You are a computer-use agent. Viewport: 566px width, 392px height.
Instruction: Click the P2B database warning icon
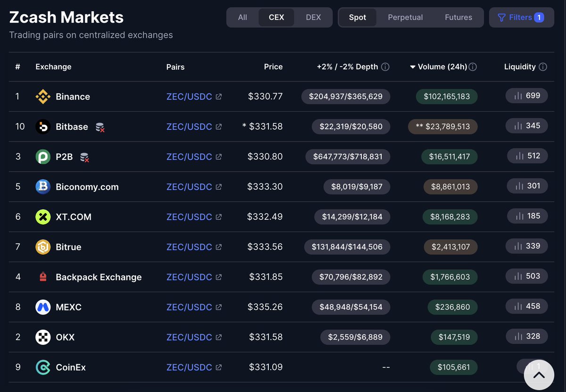coord(84,157)
